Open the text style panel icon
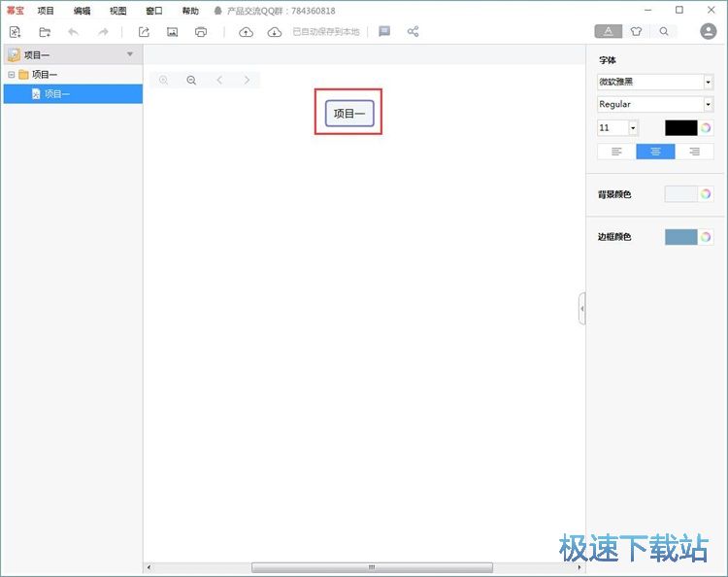 coord(609,32)
